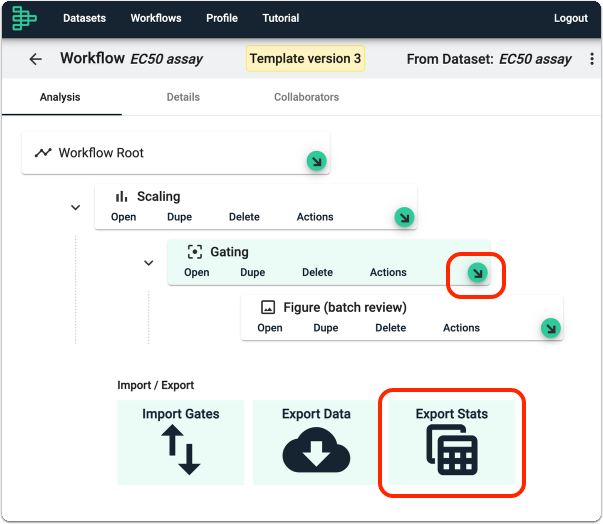
Task: Open Actions for the Figure node
Action: coord(461,328)
